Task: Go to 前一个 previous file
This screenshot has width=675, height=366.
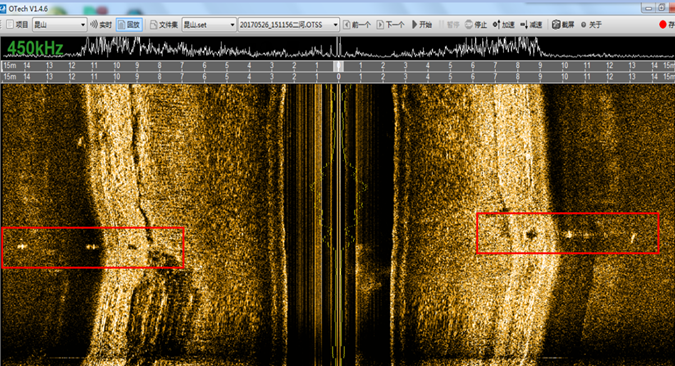Action: pyautogui.click(x=356, y=25)
